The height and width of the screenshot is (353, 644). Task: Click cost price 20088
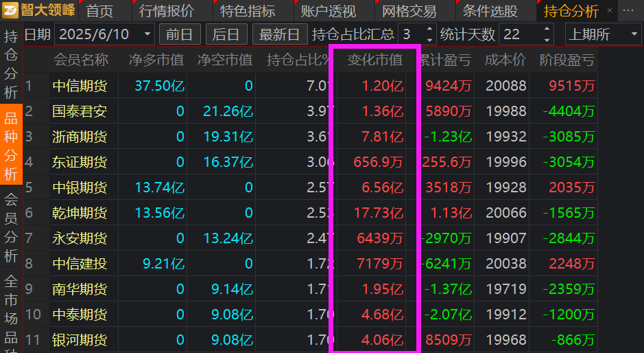tap(506, 86)
